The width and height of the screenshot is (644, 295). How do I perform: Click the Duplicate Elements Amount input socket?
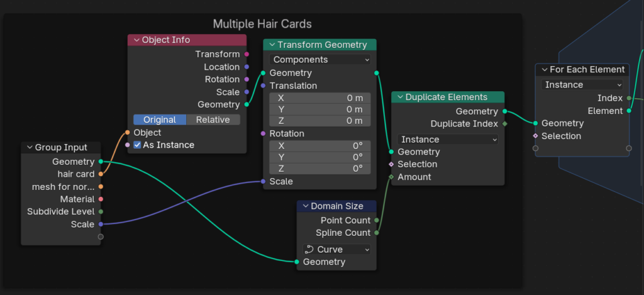(x=391, y=177)
